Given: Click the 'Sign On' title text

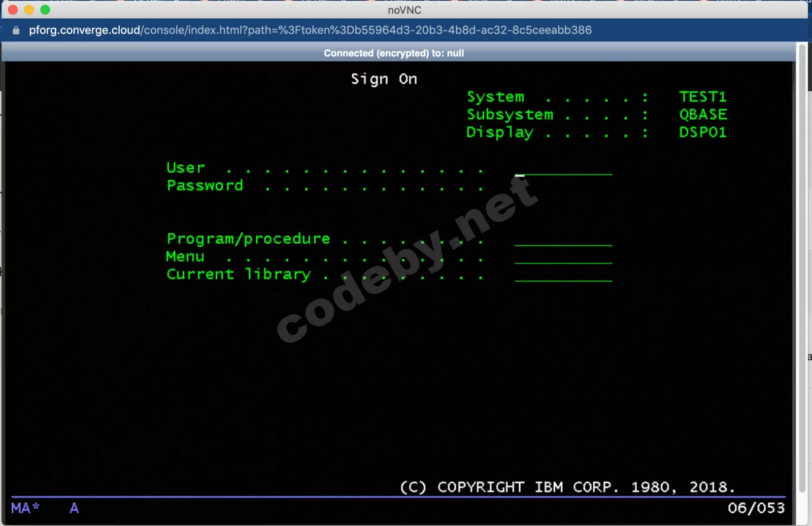Looking at the screenshot, I should pos(384,79).
